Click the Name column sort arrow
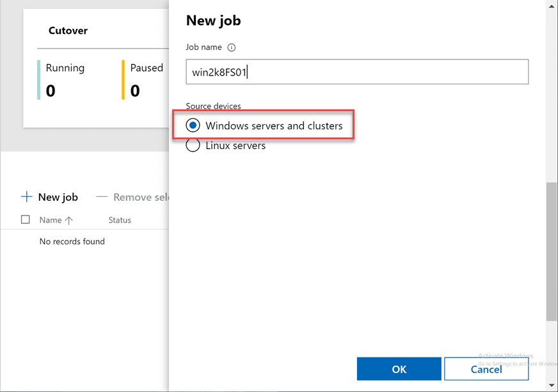Image resolution: width=558 pixels, height=392 pixels. [x=69, y=220]
